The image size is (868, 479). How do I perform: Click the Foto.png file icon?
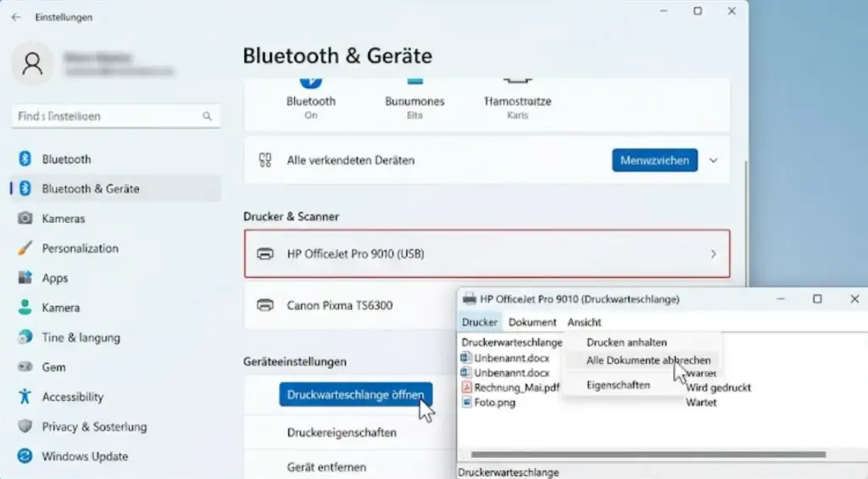click(467, 402)
